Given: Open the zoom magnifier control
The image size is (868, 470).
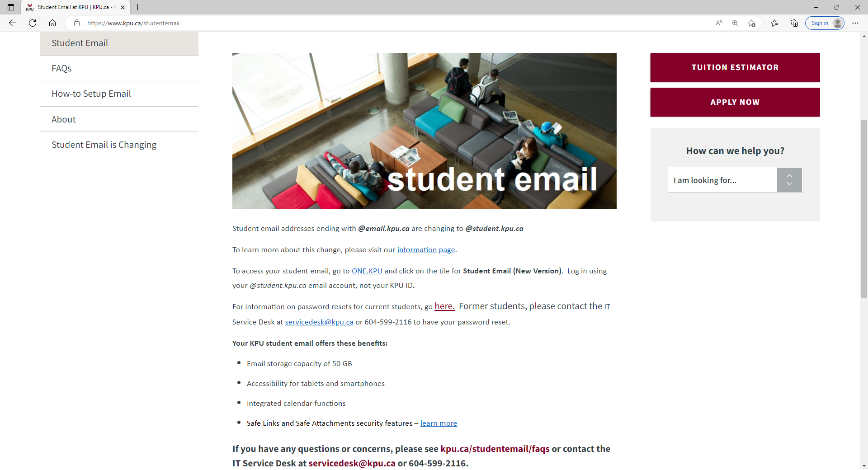Looking at the screenshot, I should (x=735, y=23).
